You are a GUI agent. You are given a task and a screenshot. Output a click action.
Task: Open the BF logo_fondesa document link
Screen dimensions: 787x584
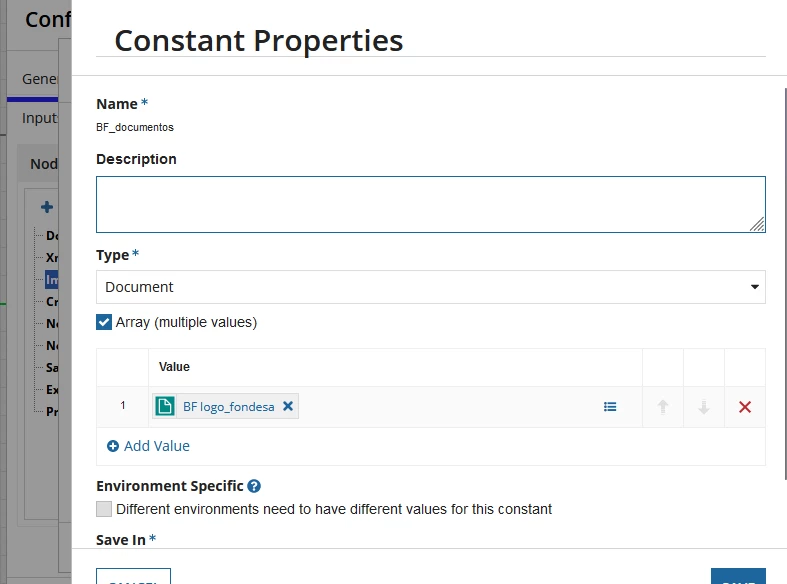coord(228,406)
